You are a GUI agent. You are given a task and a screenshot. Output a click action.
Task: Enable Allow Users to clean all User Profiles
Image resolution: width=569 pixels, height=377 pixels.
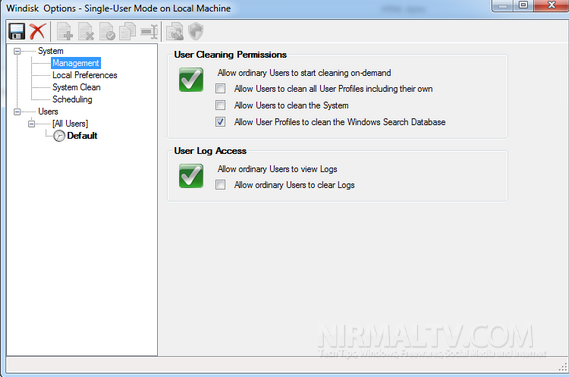(x=220, y=89)
